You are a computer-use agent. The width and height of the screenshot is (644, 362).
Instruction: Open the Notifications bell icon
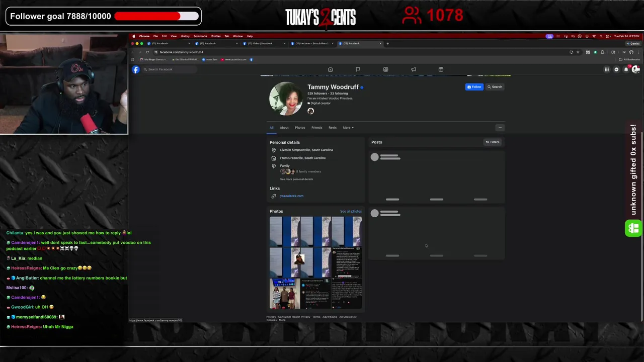626,69
